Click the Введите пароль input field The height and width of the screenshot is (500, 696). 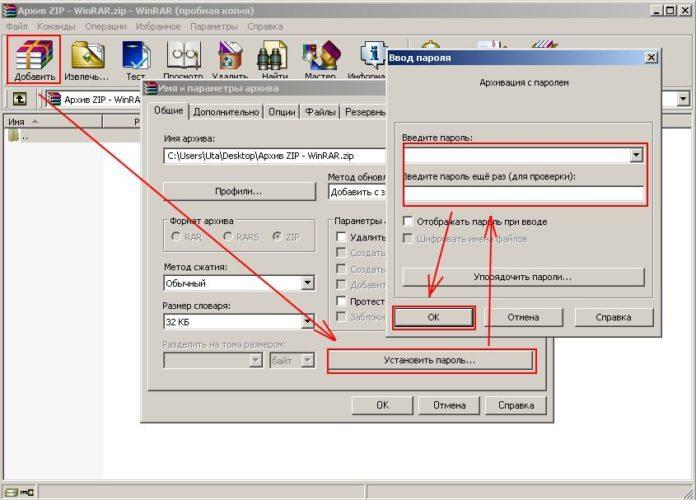coord(517,155)
